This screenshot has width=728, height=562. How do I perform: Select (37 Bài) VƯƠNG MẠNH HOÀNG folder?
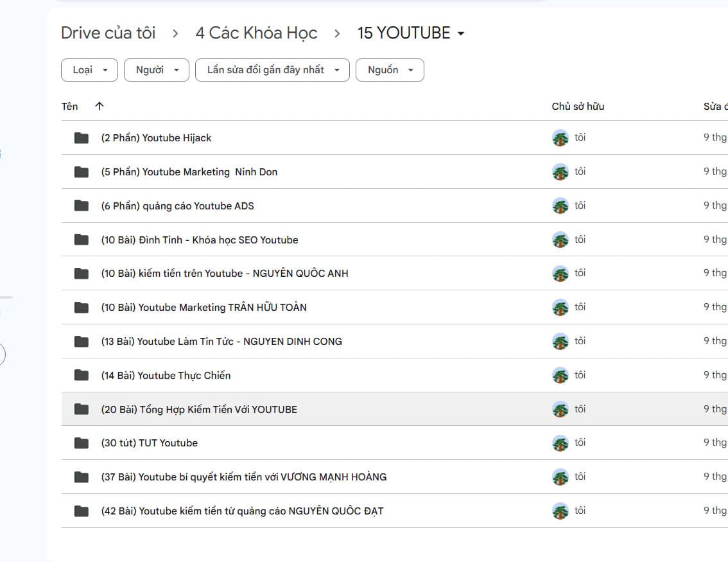[x=244, y=477]
